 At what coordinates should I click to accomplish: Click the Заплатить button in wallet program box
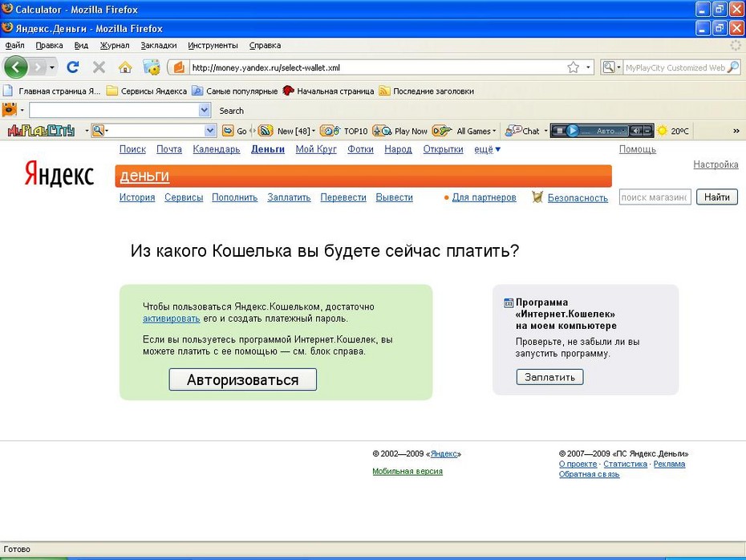pyautogui.click(x=549, y=377)
